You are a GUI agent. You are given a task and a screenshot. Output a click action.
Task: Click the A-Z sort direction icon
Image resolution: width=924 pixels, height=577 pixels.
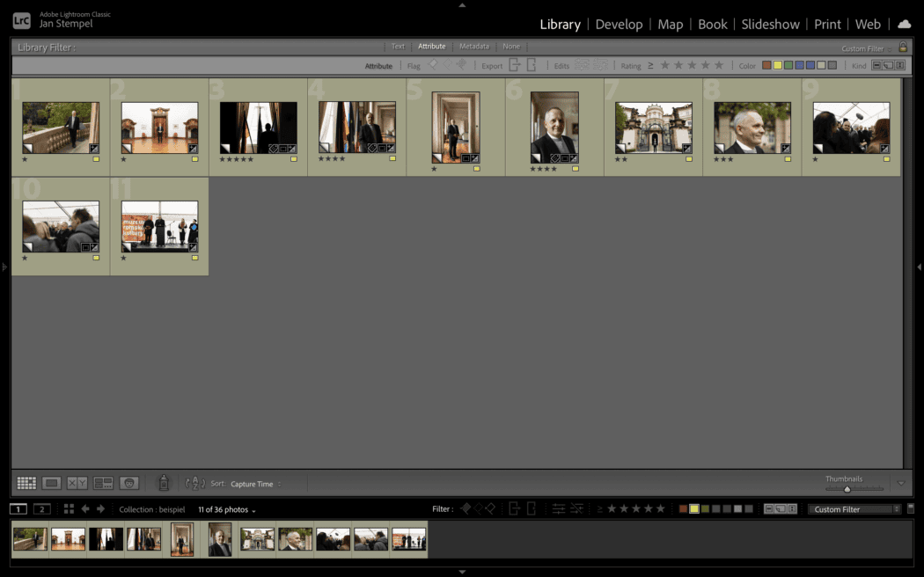tap(194, 483)
